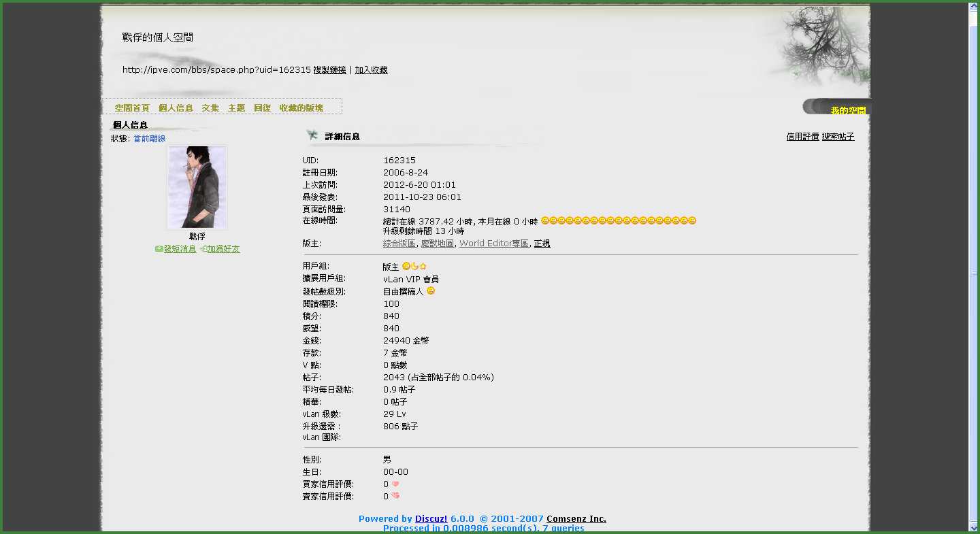Open the 魔獸地圖 forum link

click(x=437, y=244)
